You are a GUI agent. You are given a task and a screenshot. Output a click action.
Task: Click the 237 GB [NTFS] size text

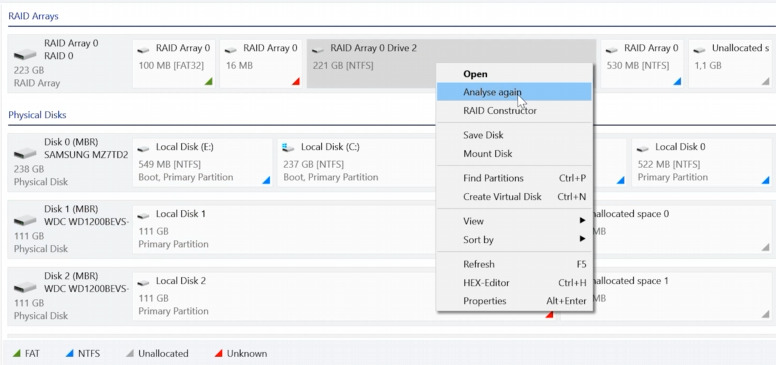coord(313,164)
